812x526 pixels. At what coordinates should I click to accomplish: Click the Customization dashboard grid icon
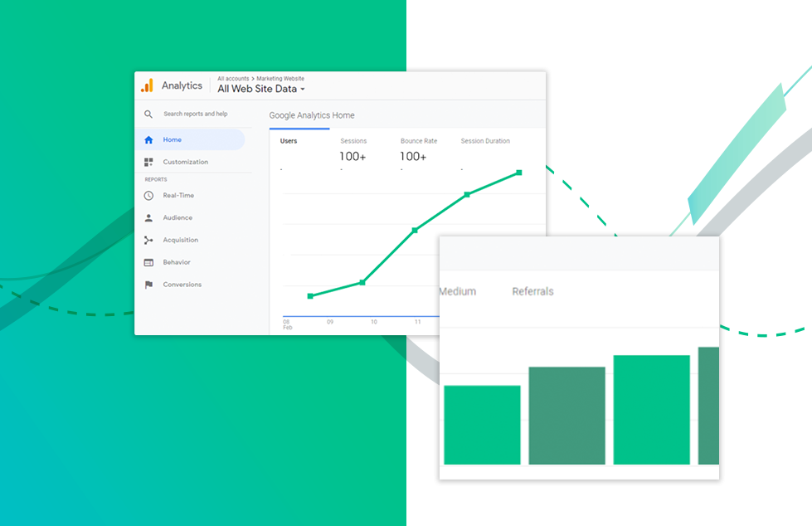[148, 163]
